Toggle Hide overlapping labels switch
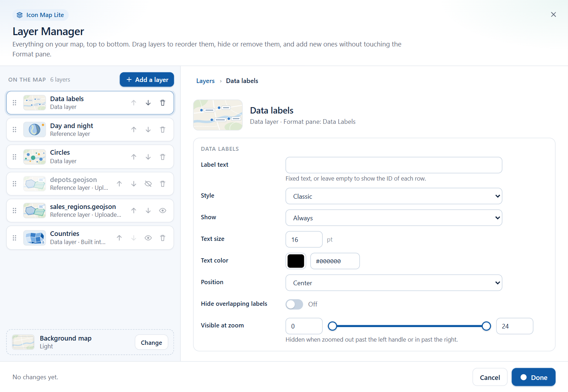 [294, 304]
